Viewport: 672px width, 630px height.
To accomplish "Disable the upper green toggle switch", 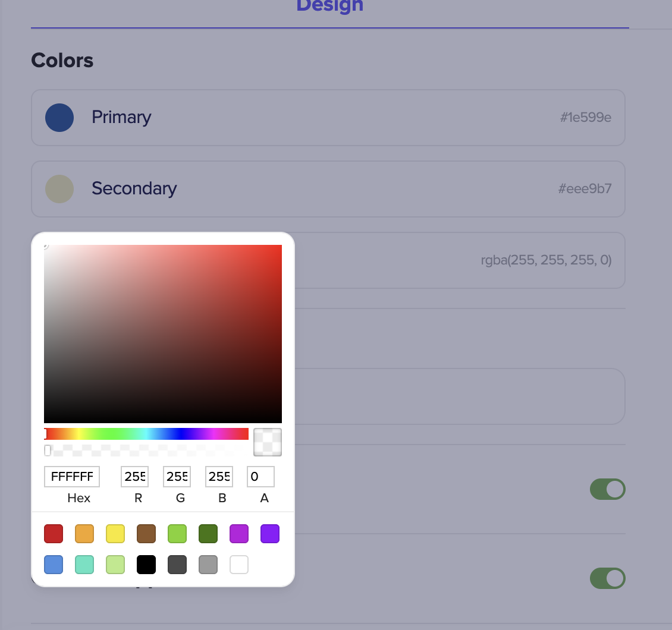I will point(607,489).
